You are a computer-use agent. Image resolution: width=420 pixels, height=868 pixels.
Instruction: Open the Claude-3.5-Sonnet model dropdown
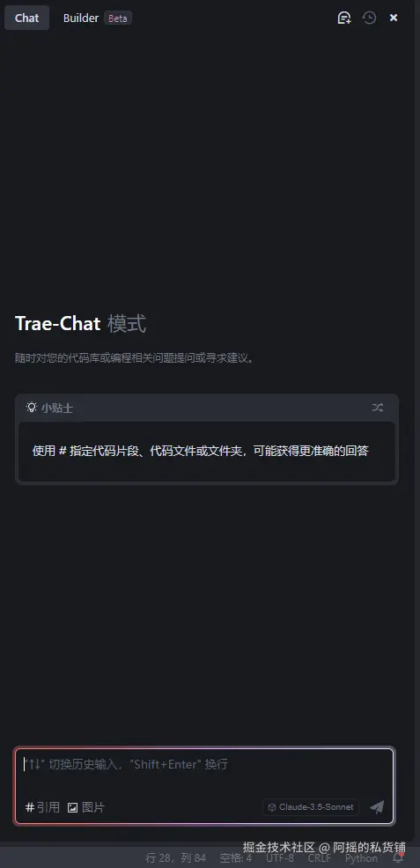[x=311, y=807]
